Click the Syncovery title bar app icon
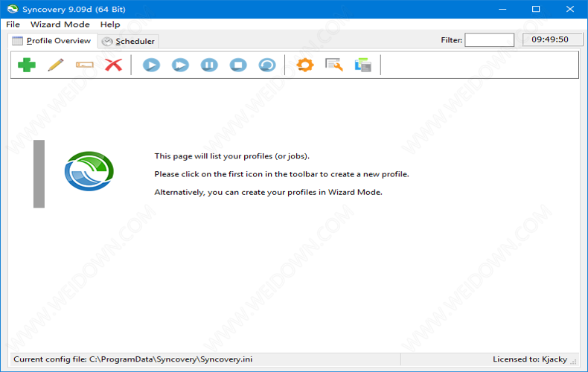Screen dimensions: 588x372 (13, 9)
